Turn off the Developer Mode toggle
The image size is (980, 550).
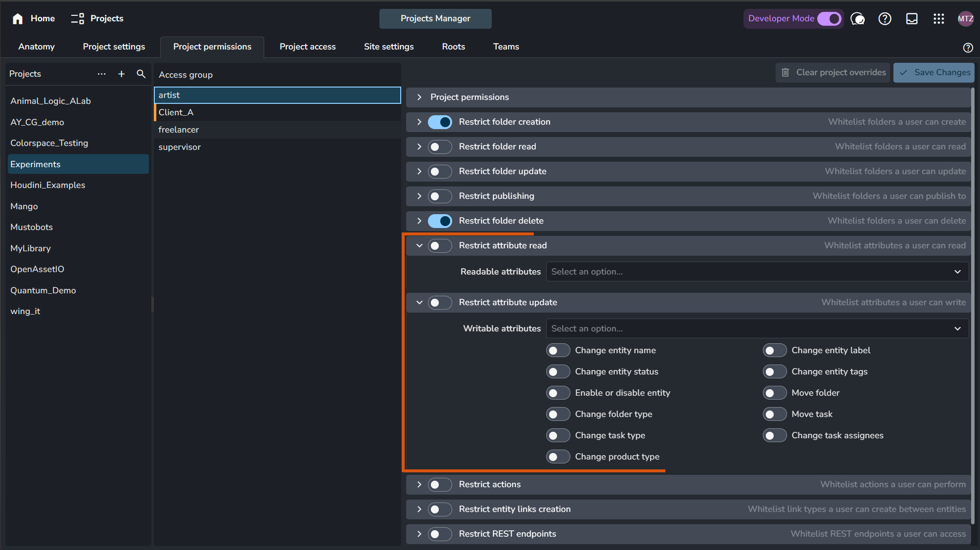coord(829,18)
